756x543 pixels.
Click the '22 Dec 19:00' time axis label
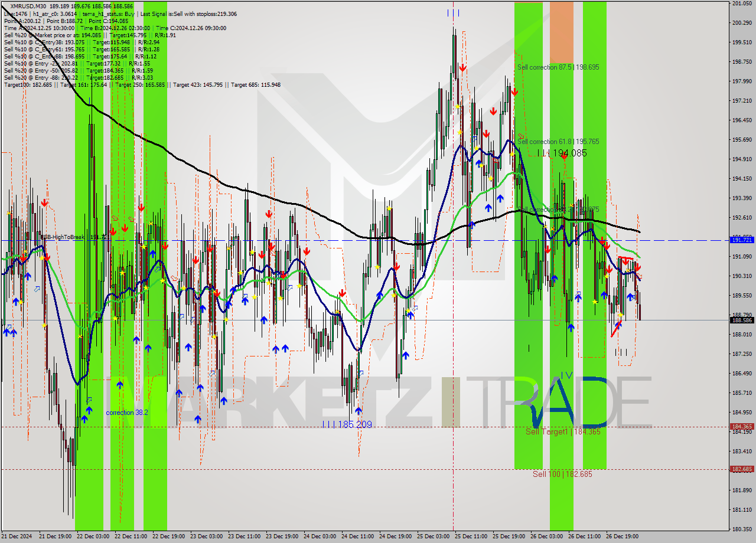(x=168, y=537)
